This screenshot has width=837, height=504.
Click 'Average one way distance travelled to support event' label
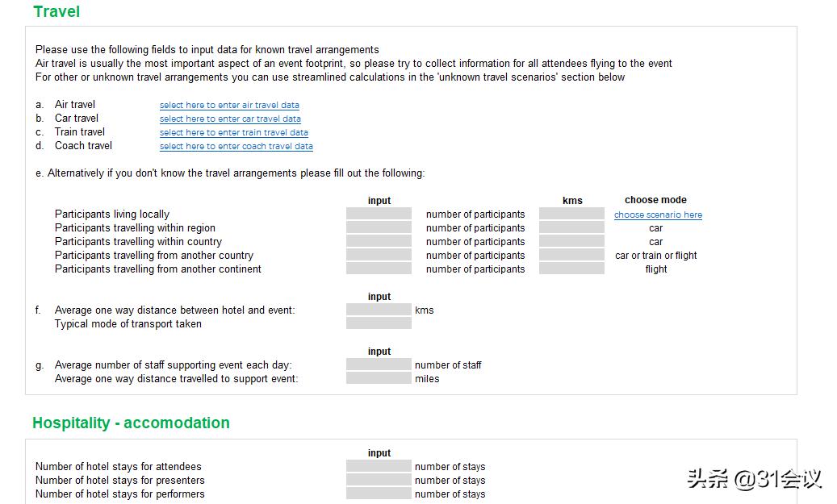click(176, 379)
